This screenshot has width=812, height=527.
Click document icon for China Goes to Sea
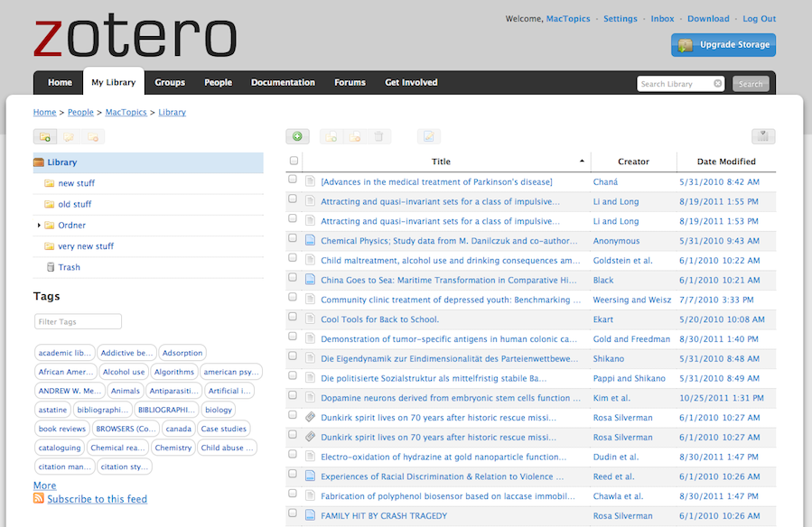(x=310, y=279)
